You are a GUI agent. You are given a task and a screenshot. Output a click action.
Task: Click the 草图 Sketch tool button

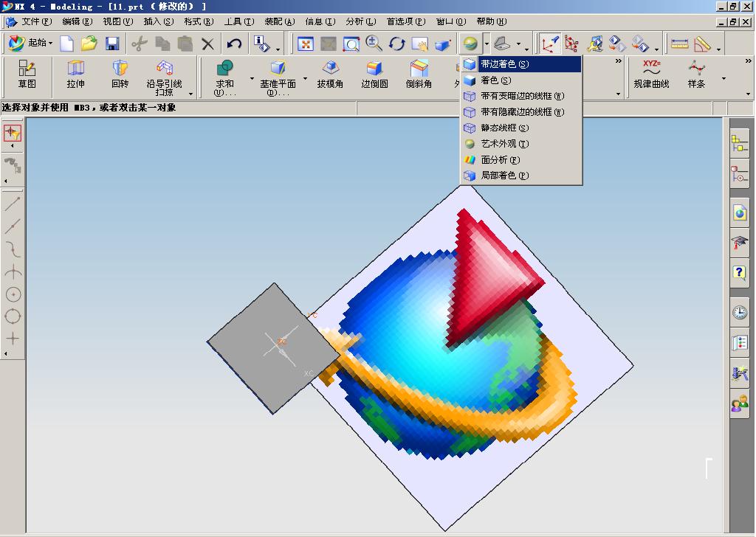pos(27,75)
